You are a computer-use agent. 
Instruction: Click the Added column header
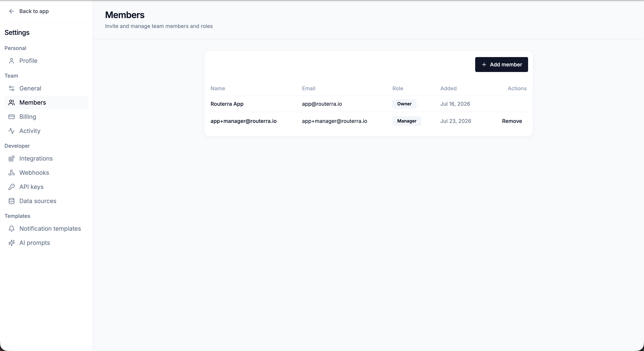click(x=448, y=88)
